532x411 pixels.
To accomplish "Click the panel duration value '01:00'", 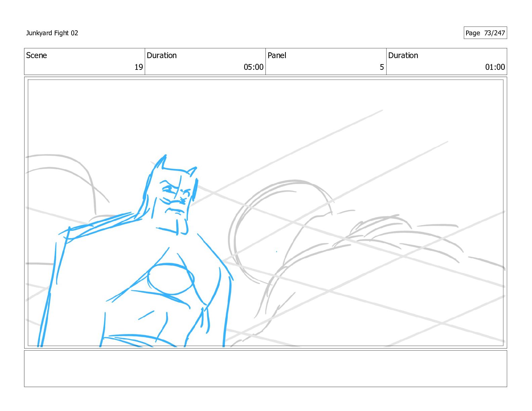I will (495, 67).
